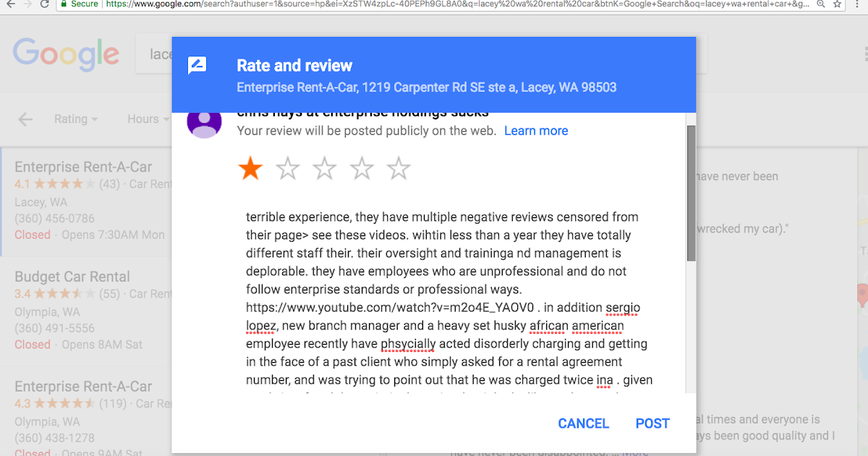Expand the Rating filter dropdown

pyautogui.click(x=76, y=119)
